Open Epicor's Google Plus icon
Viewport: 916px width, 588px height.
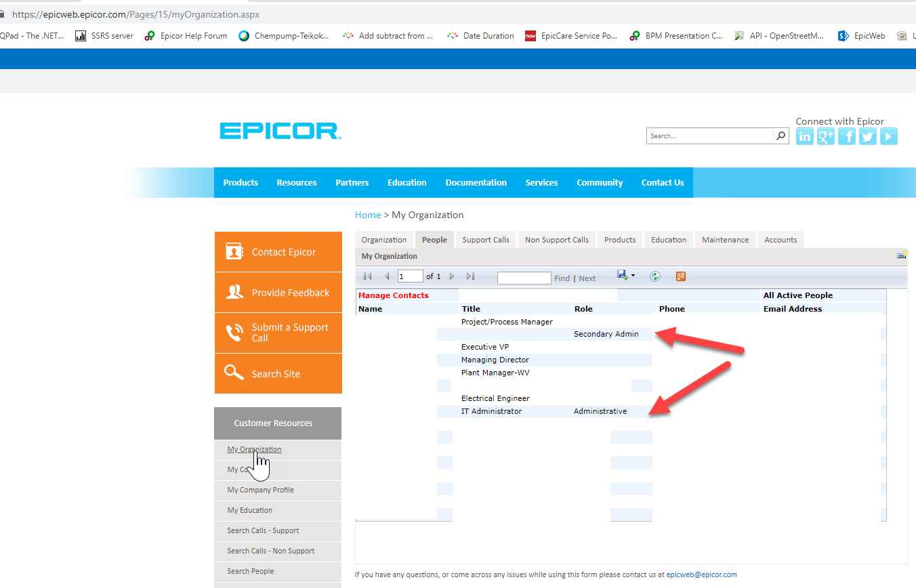click(x=825, y=136)
